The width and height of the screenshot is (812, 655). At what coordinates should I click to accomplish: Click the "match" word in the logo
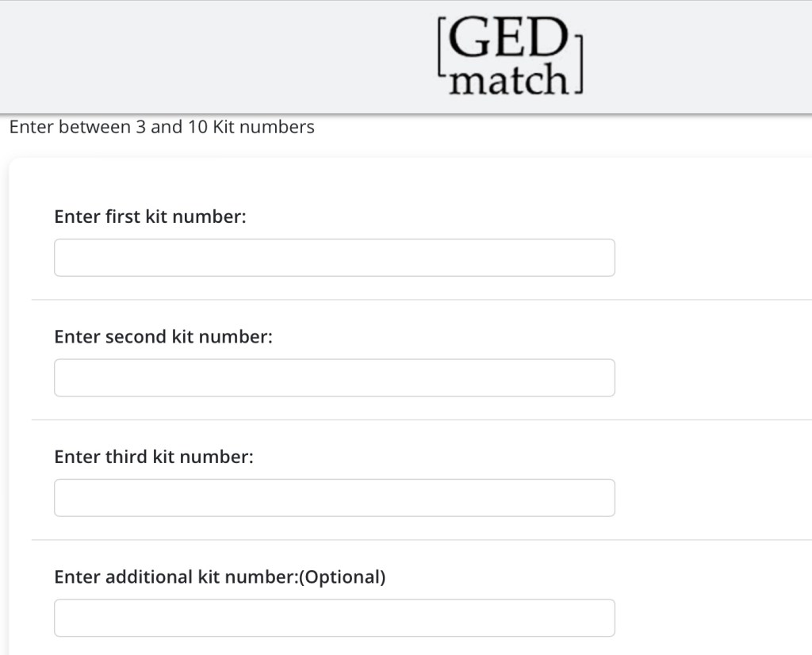point(508,80)
